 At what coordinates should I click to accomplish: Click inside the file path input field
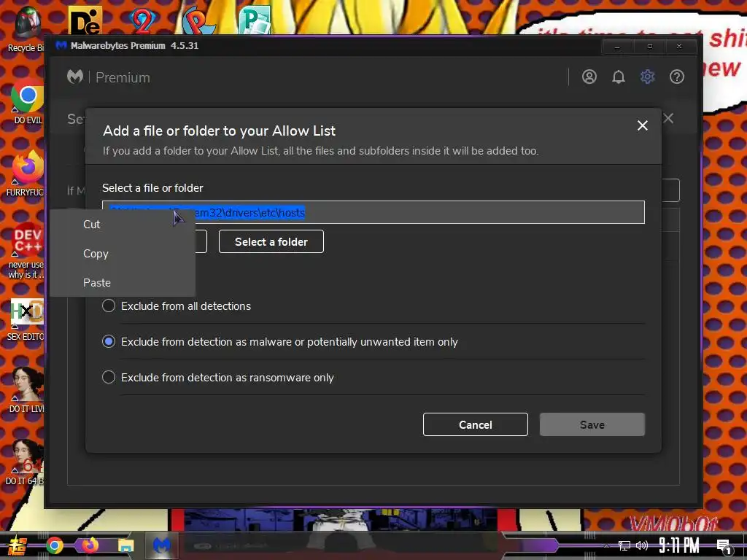373,212
